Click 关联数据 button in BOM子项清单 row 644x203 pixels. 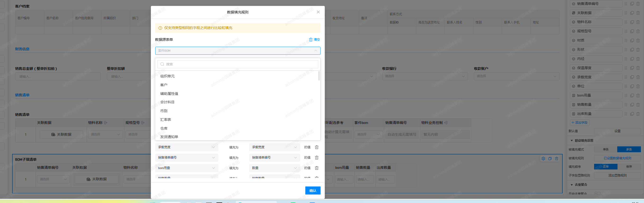tap(97, 179)
